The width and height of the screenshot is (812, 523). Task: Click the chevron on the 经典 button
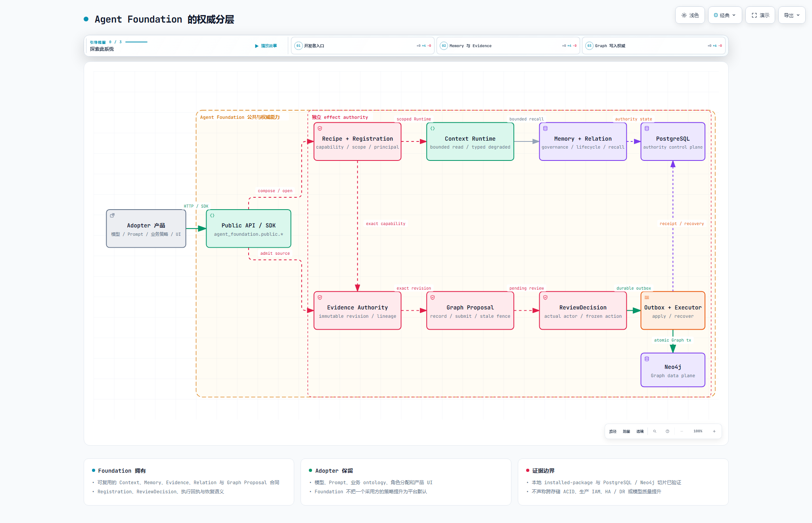[x=734, y=15]
